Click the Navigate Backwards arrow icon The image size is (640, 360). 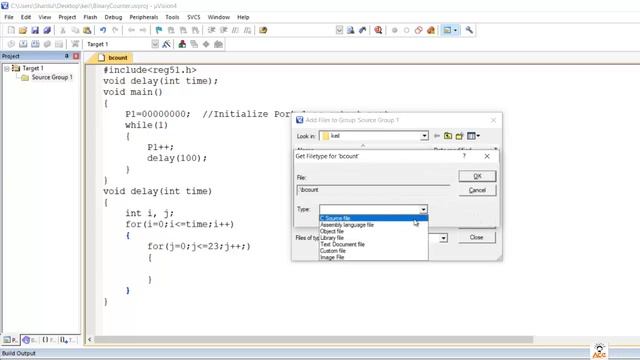[131, 30]
